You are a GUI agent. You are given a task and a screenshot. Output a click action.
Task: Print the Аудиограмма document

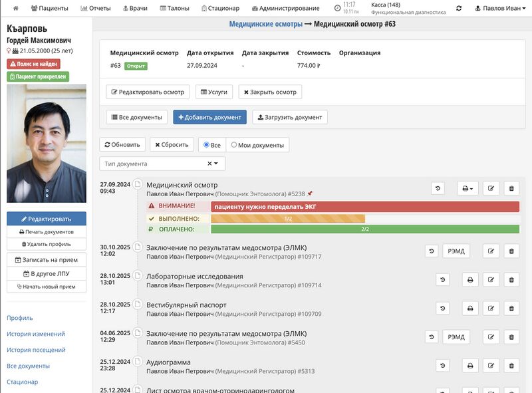(x=470, y=366)
